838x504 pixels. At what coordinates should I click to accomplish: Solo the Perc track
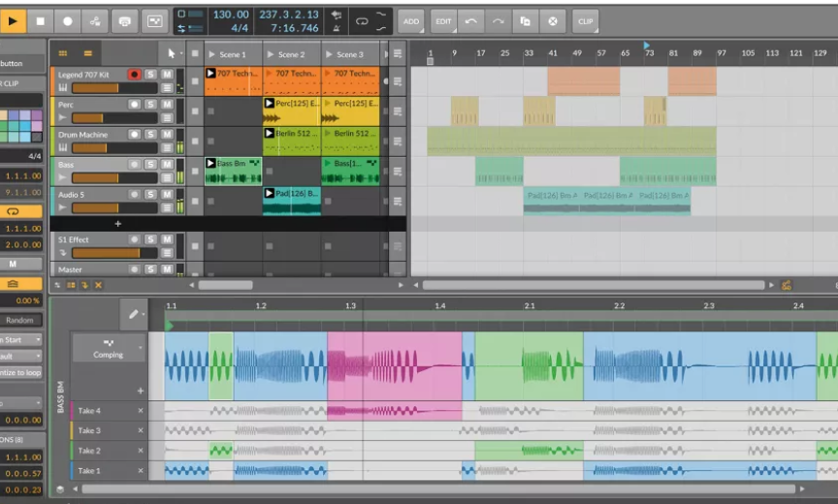(x=151, y=104)
